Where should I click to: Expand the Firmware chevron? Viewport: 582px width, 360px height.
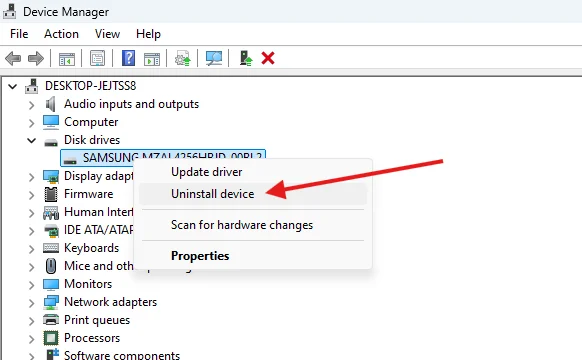[32, 195]
